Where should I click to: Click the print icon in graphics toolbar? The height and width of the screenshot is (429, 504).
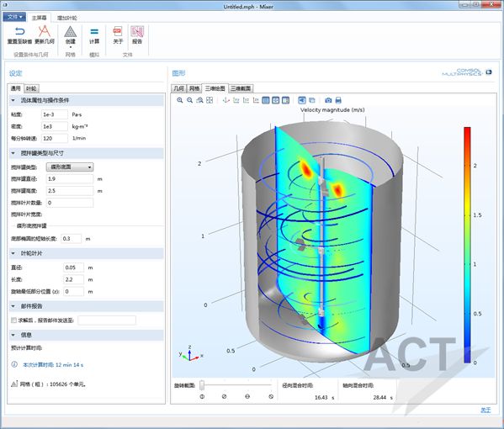[x=338, y=100]
